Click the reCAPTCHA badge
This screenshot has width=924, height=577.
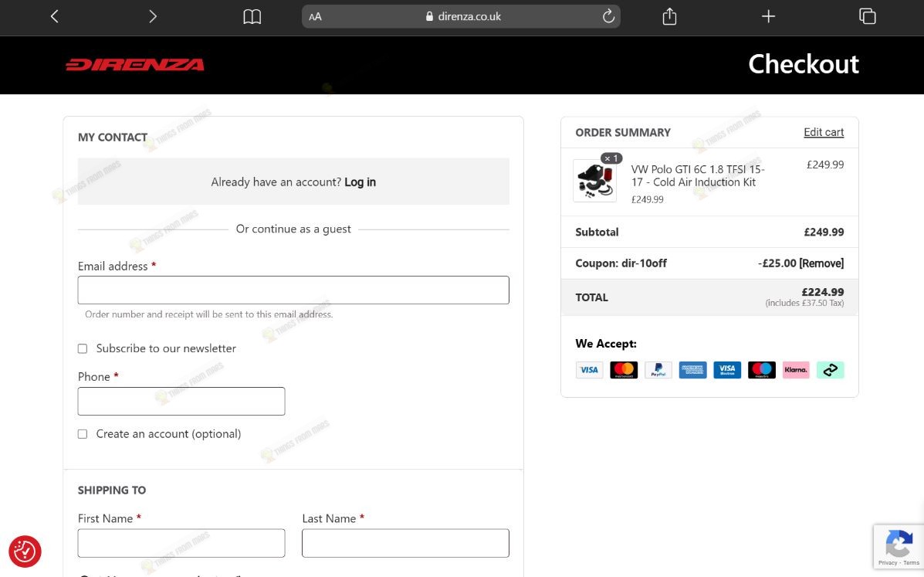[899, 546]
